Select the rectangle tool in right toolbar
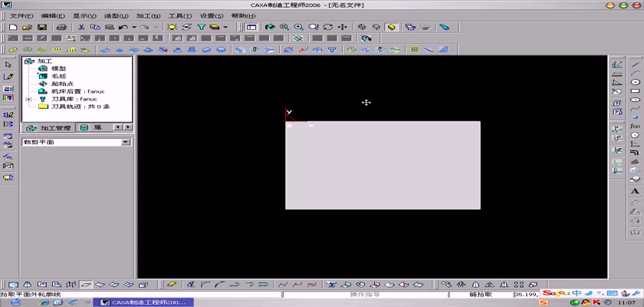The image size is (644, 307). (635, 91)
